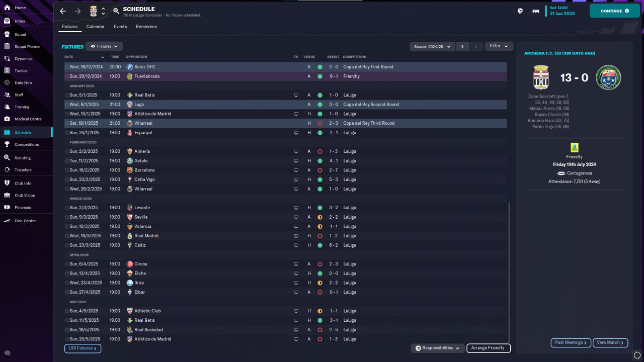Click the 2 - 7 result against Barcelona
This screenshot has height=362, width=644.
333,170
